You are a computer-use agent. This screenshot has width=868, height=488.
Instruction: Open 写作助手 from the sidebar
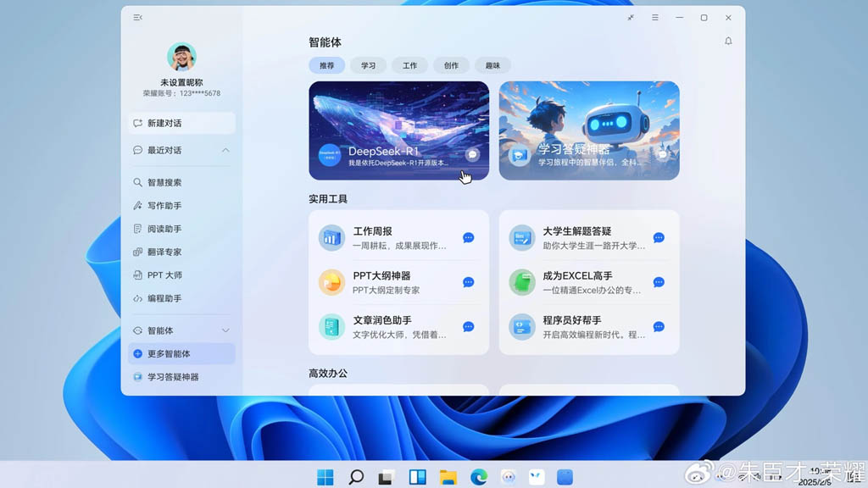[x=181, y=205]
